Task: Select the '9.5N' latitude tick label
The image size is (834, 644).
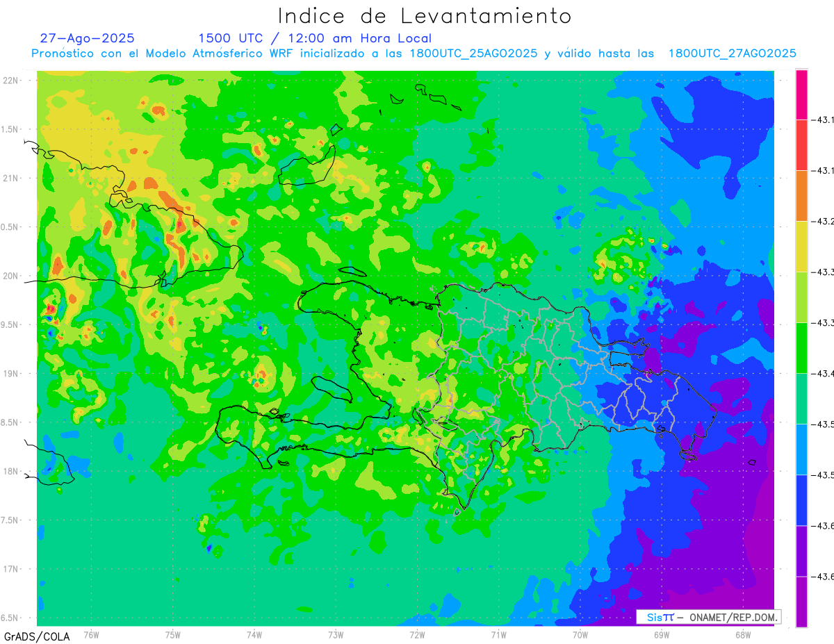Action: 10,324
